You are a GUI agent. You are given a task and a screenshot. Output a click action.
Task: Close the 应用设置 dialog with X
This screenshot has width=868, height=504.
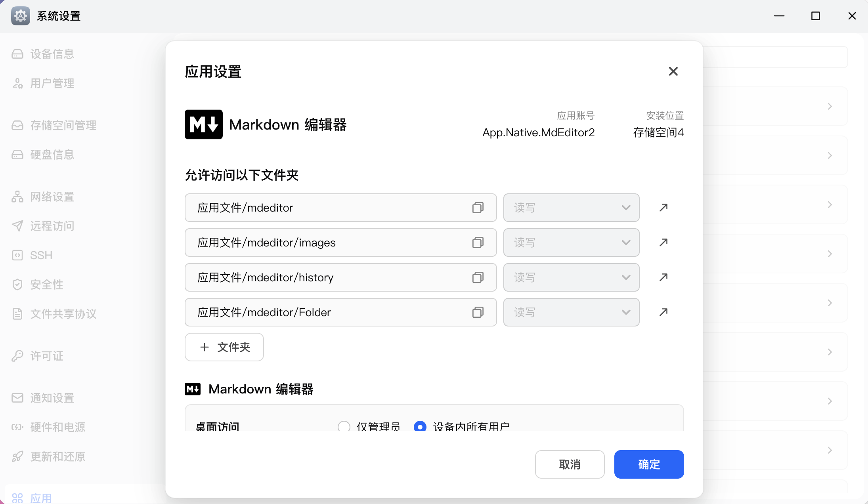tap(673, 71)
